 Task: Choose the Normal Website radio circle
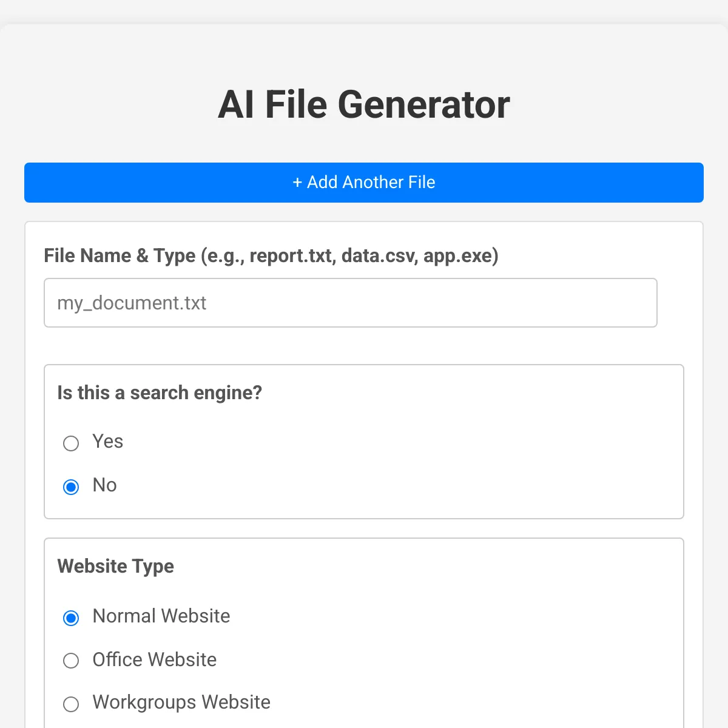point(71,618)
